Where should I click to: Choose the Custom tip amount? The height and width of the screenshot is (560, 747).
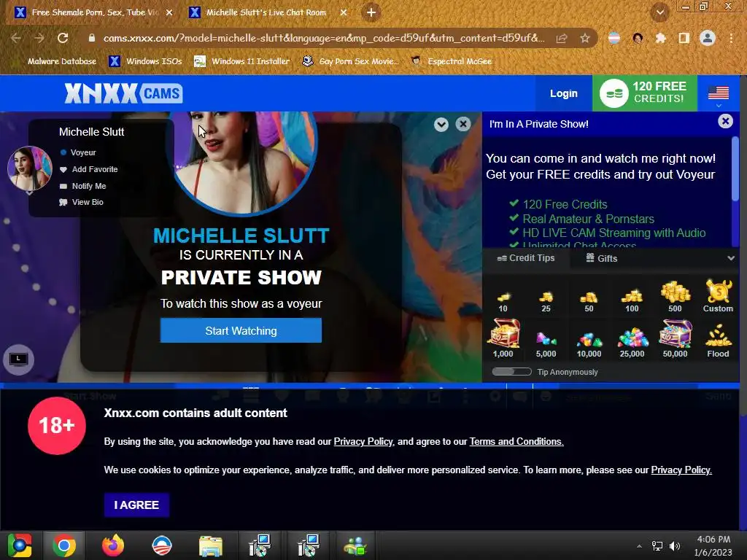click(718, 296)
